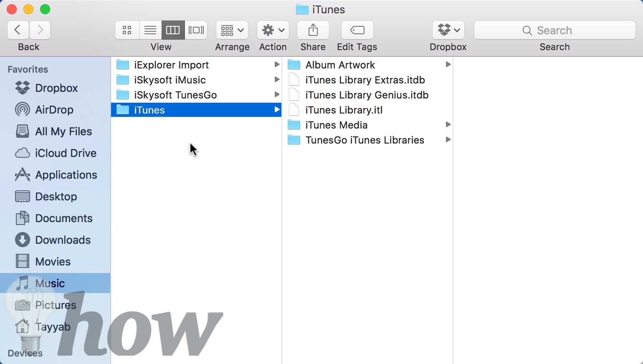Expand TunesGo iTunes Libraries via its arrow

448,140
